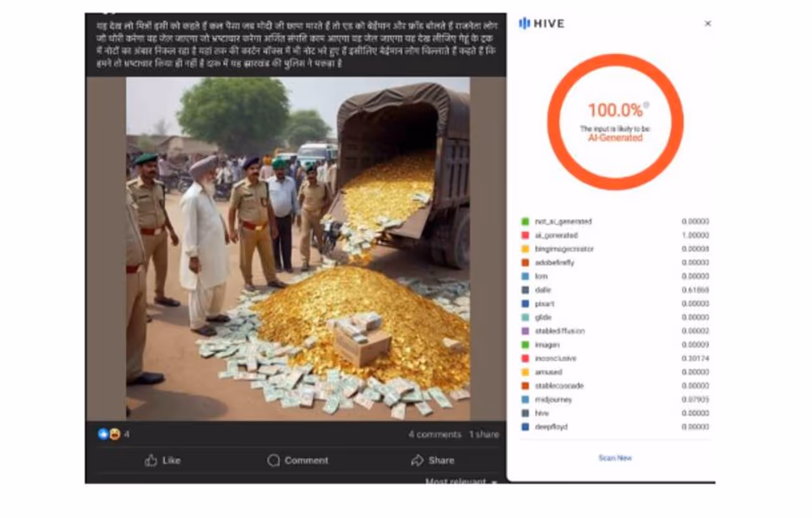View the 1 share count
Image resolution: width=812 pixels, height=518 pixels.
tap(484, 434)
